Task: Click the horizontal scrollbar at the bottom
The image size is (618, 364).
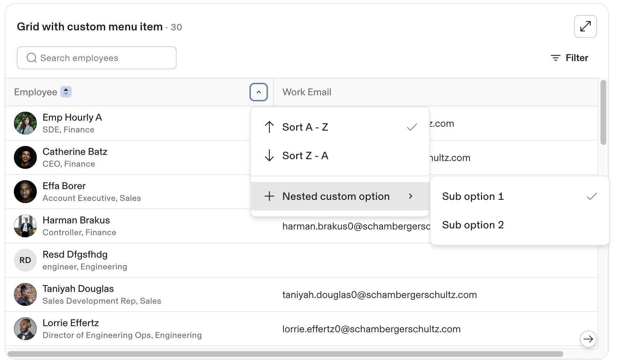Action: [285, 354]
